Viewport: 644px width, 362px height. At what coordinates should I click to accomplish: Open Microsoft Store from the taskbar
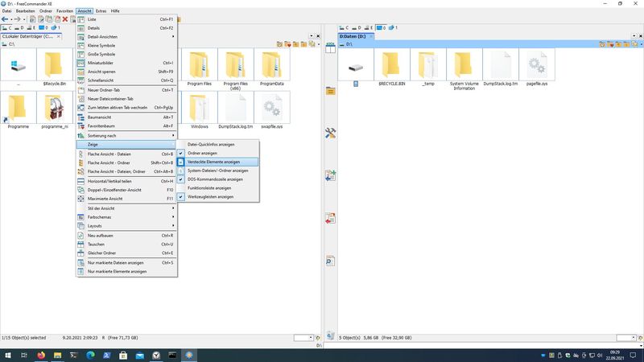click(123, 355)
